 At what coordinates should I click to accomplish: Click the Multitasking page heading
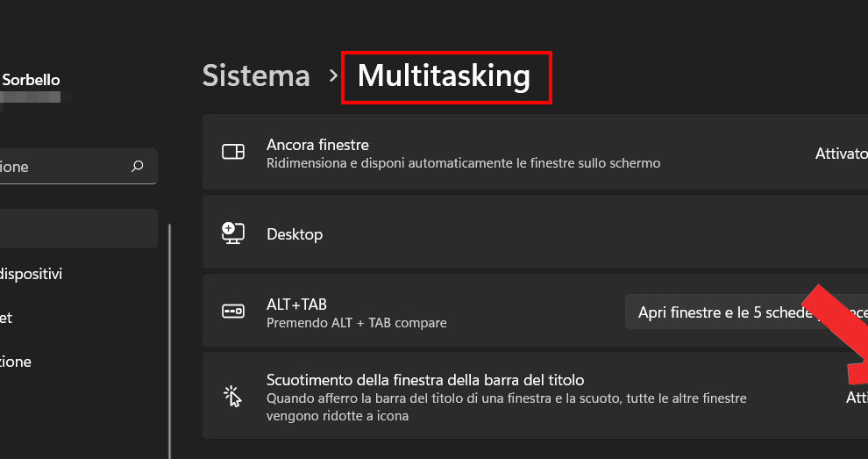coord(445,77)
